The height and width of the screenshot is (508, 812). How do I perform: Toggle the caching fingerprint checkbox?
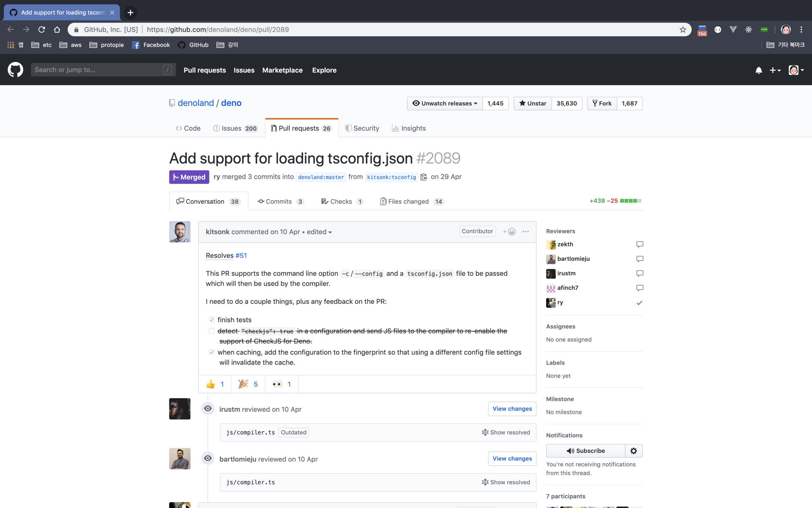212,353
